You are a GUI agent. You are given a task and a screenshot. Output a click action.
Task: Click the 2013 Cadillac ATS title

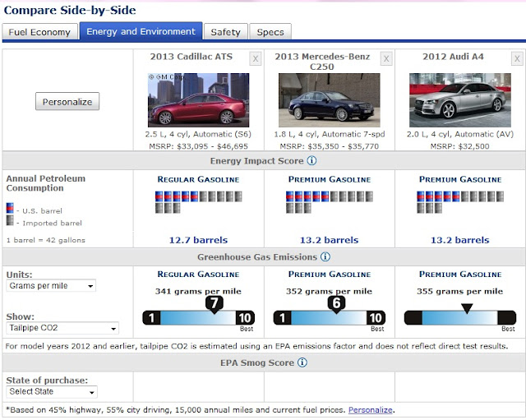(191, 57)
